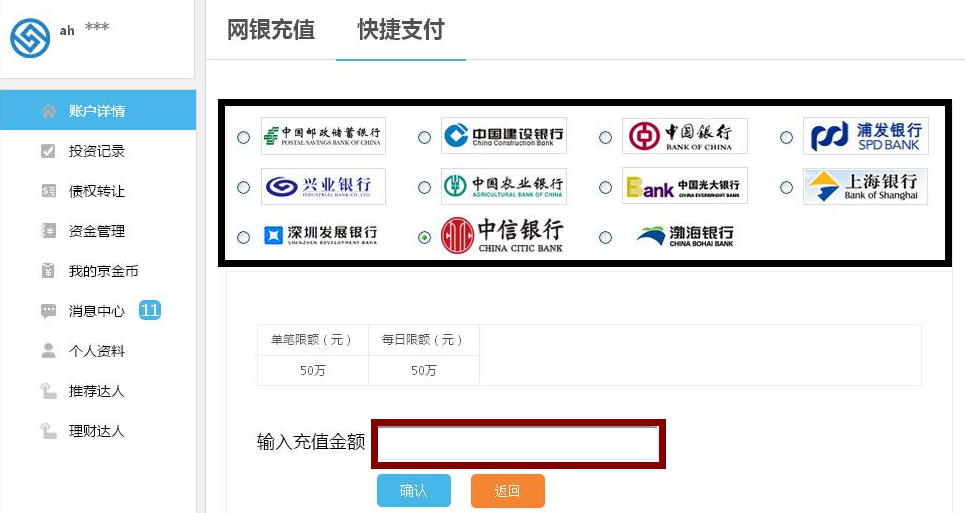Open 资金管理 in the sidebar
965x513 pixels.
tap(98, 231)
